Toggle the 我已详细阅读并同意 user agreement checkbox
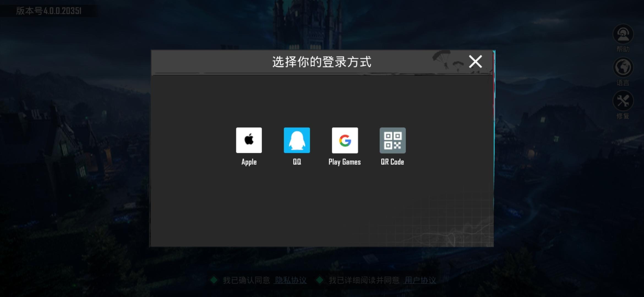Screen dimensions: 644x297 click(320, 280)
